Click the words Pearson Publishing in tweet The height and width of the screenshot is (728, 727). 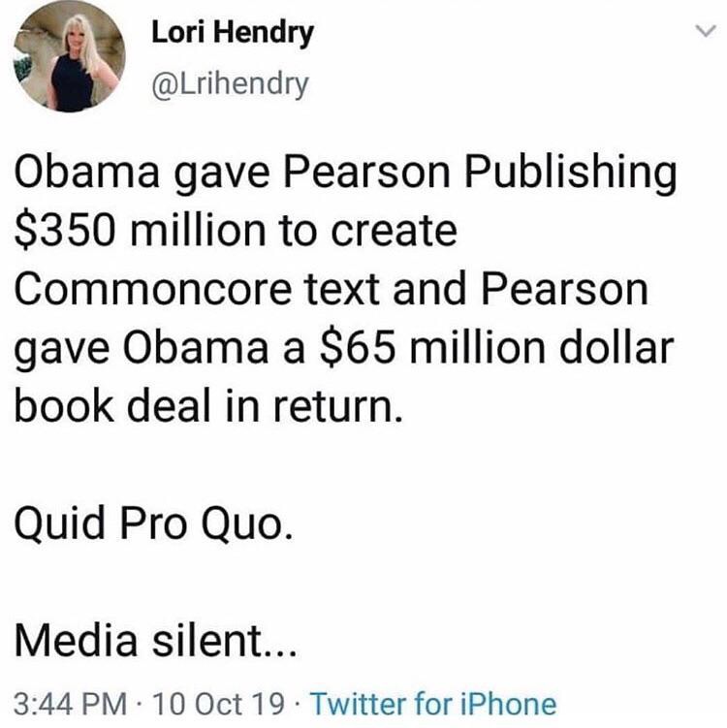click(x=479, y=173)
